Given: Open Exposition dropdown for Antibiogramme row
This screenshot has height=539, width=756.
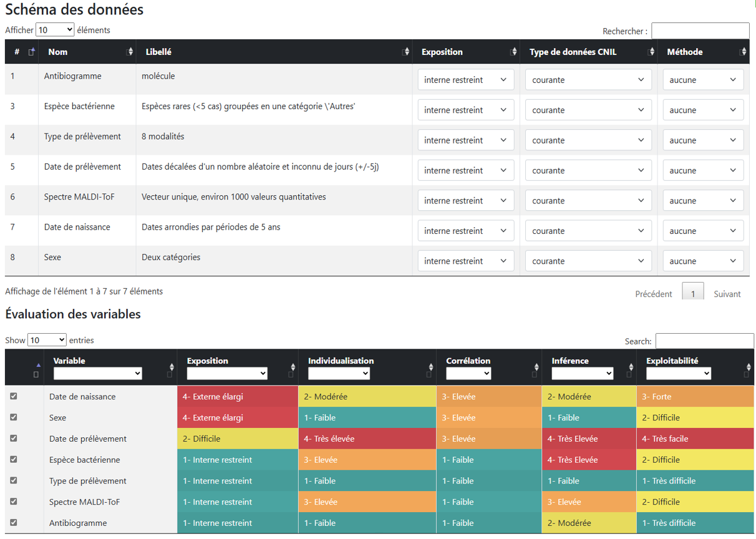Looking at the screenshot, I should [465, 80].
